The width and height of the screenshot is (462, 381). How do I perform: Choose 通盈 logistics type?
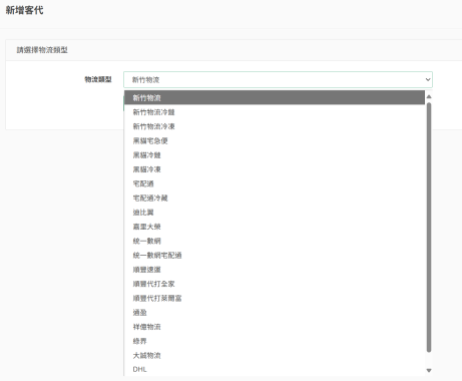pyautogui.click(x=275, y=313)
